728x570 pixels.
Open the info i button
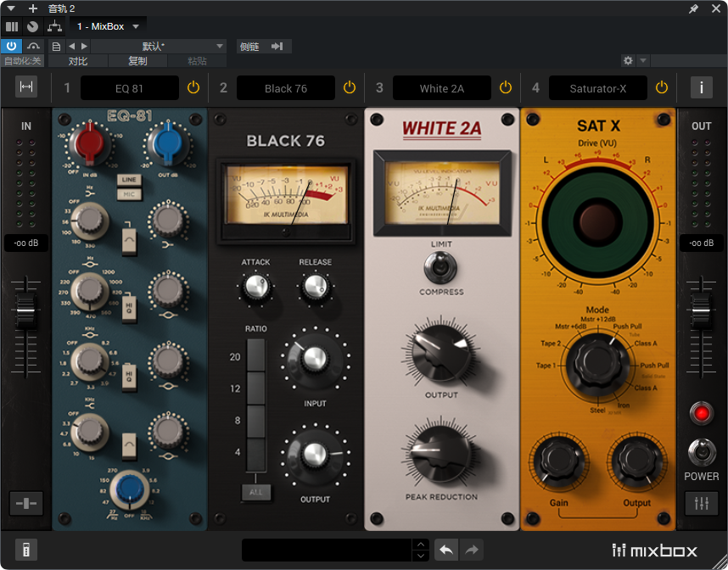tap(701, 87)
